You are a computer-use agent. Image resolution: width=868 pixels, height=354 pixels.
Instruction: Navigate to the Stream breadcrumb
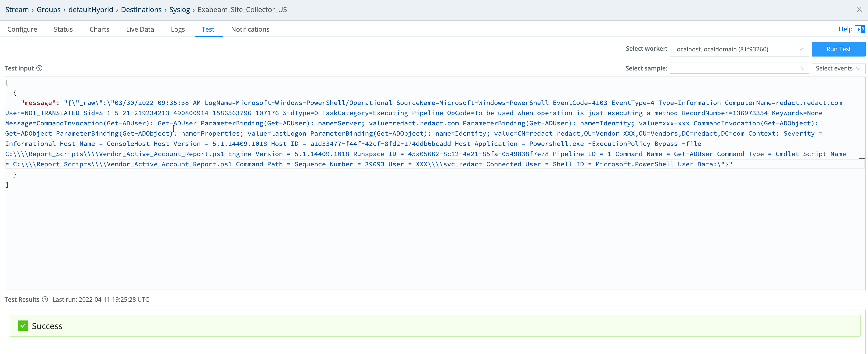point(17,10)
